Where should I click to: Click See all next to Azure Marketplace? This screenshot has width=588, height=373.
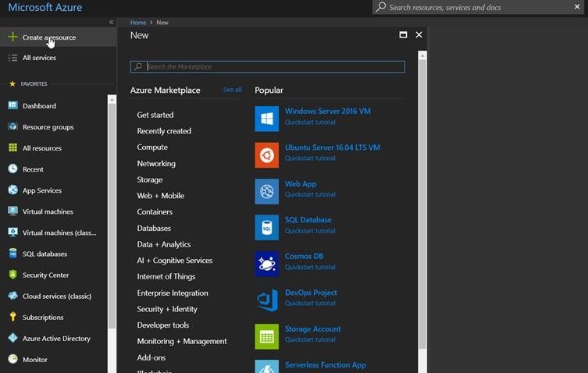(232, 90)
